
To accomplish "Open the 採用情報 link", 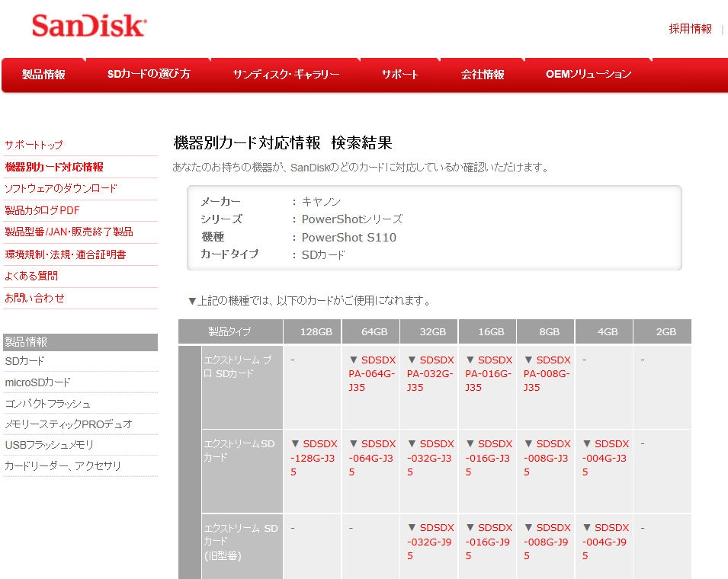I will point(690,29).
